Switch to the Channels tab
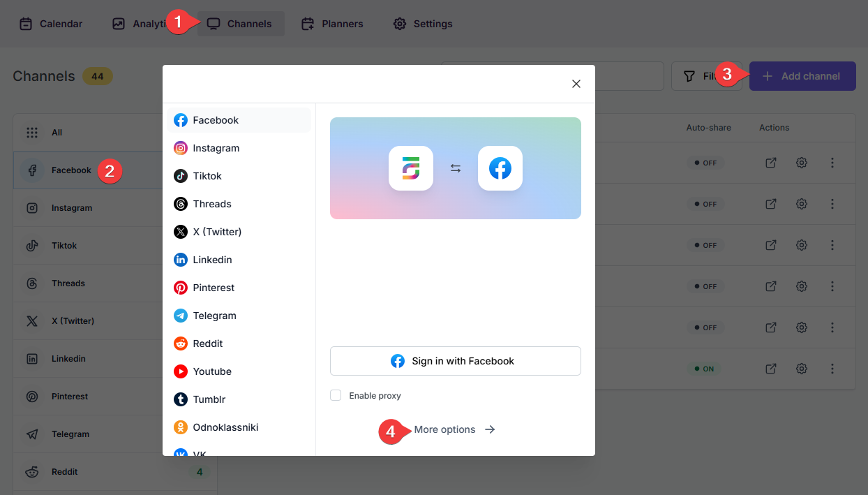The width and height of the screenshot is (868, 495). [241, 24]
